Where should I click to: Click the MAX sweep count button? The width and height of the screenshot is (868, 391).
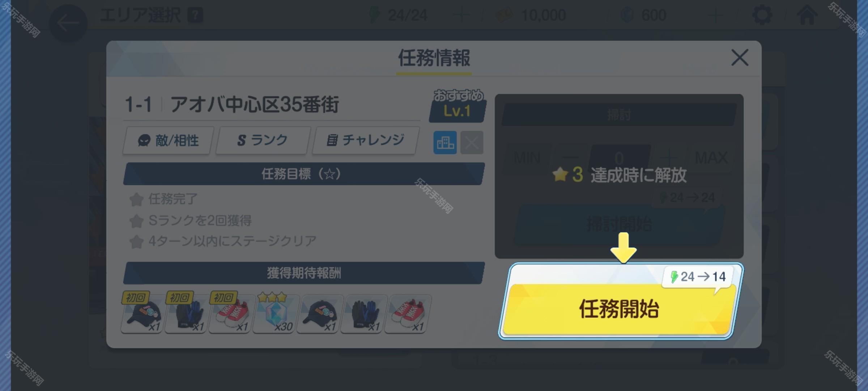(x=711, y=158)
